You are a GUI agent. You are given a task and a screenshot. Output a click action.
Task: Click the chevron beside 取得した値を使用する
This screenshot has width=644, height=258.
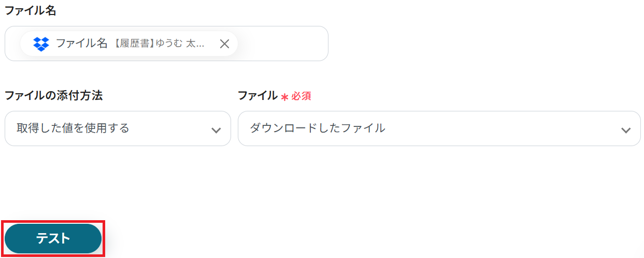[217, 130]
